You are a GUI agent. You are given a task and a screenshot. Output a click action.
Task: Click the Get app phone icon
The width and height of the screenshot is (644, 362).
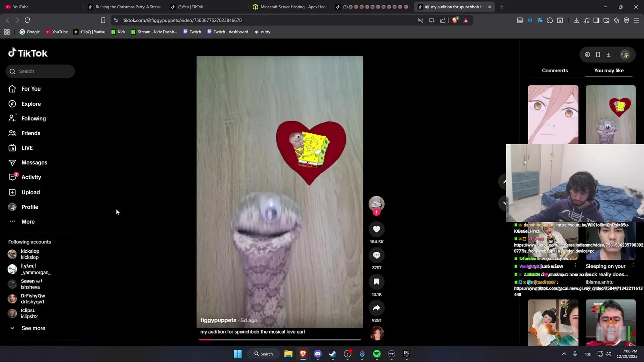pos(598,55)
